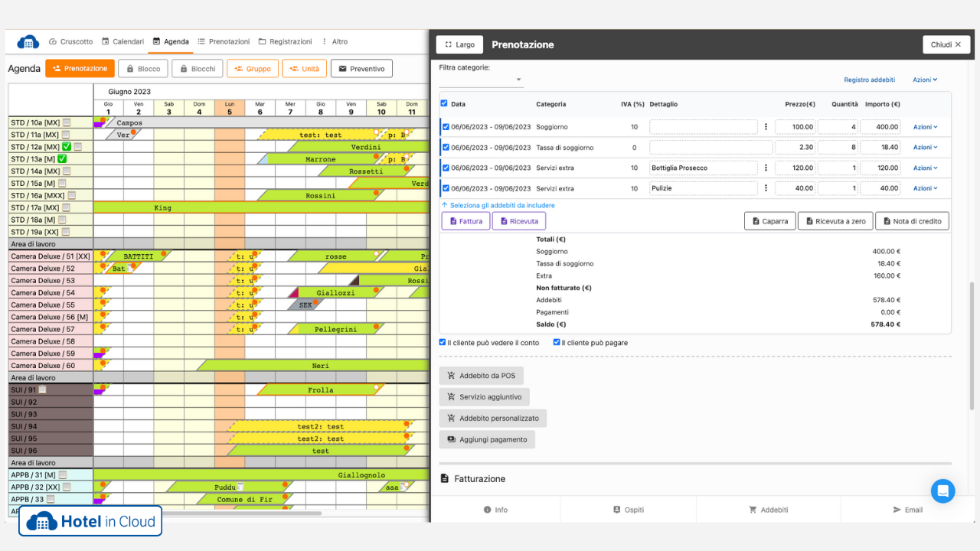
Task: Click the Soggiorno Prezzo field showing 100.00
Action: tap(795, 127)
